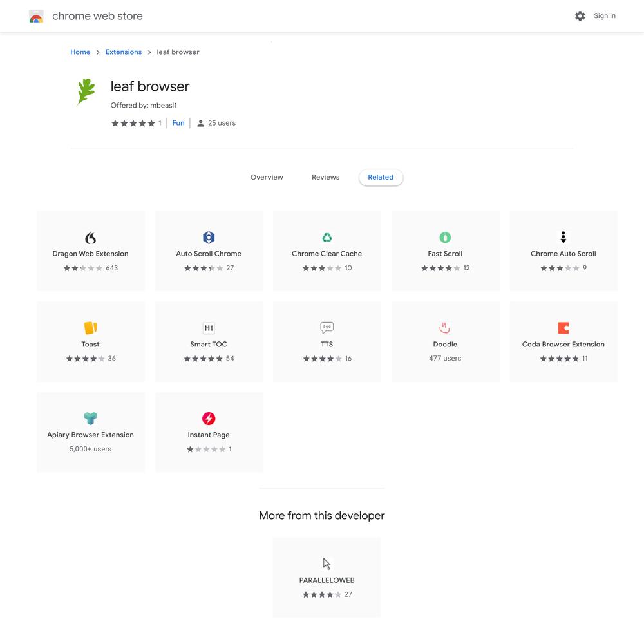644x644 pixels.
Task: Open the Coda Browser Extension title
Action: (x=563, y=344)
